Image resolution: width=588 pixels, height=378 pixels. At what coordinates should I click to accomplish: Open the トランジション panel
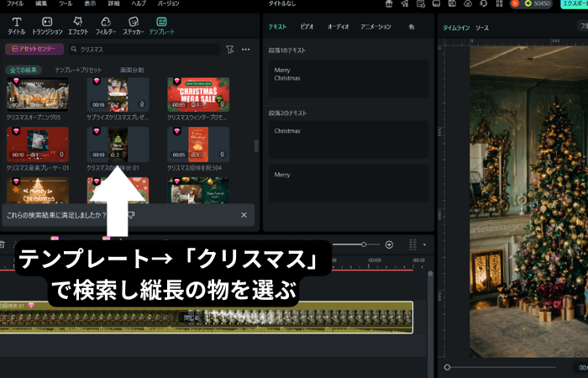47,26
